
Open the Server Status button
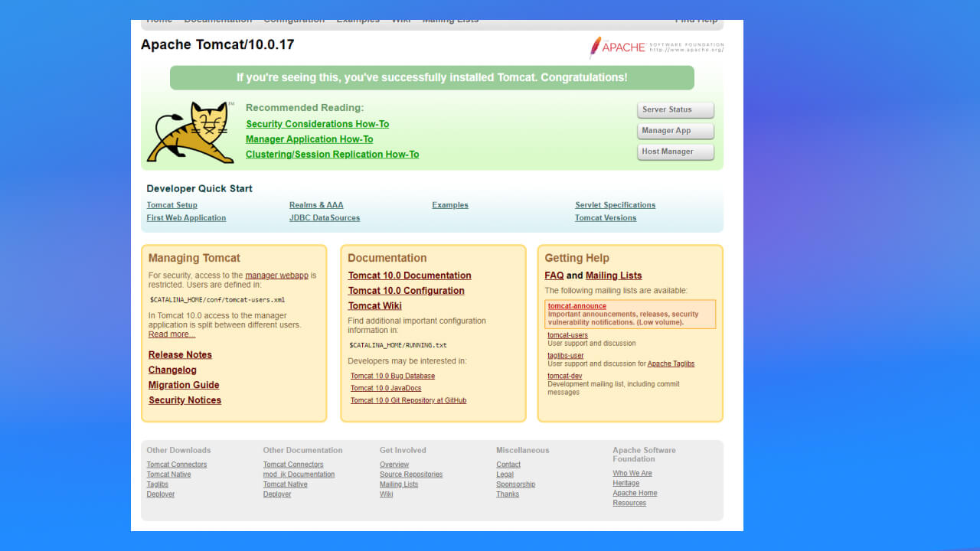(x=675, y=109)
